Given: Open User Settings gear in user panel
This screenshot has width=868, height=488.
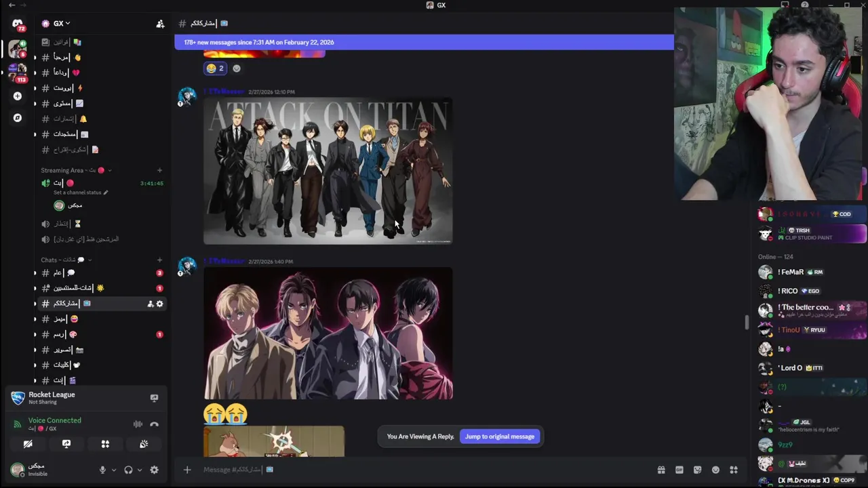Looking at the screenshot, I should 154,470.
